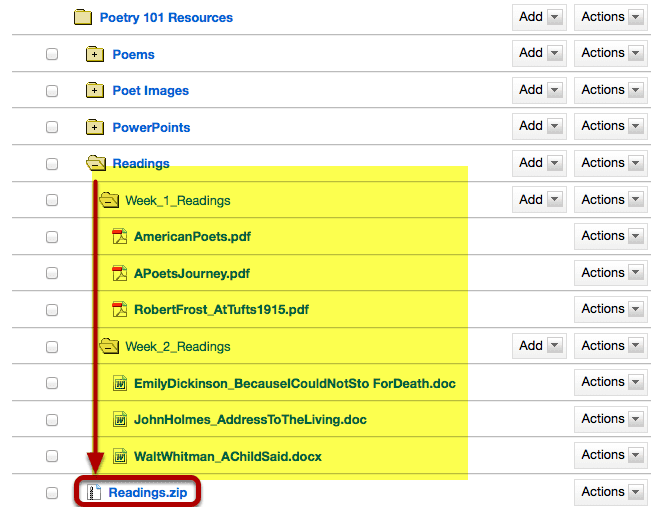Download the Readings.zip file link
The width and height of the screenshot is (651, 507).
coord(148,492)
